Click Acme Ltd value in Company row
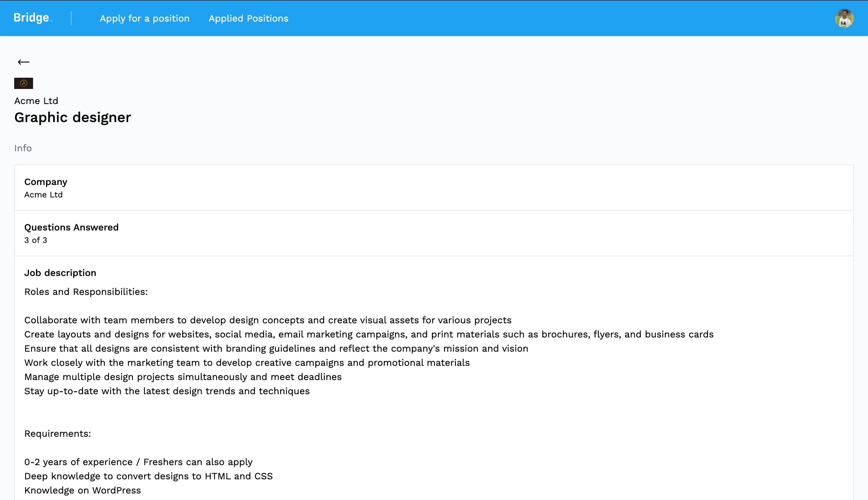 44,195
